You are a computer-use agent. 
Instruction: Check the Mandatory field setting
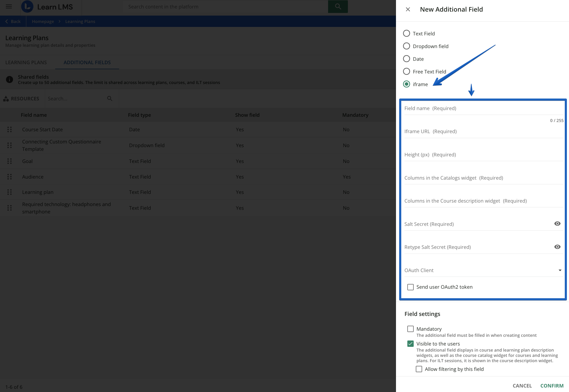[x=411, y=329]
